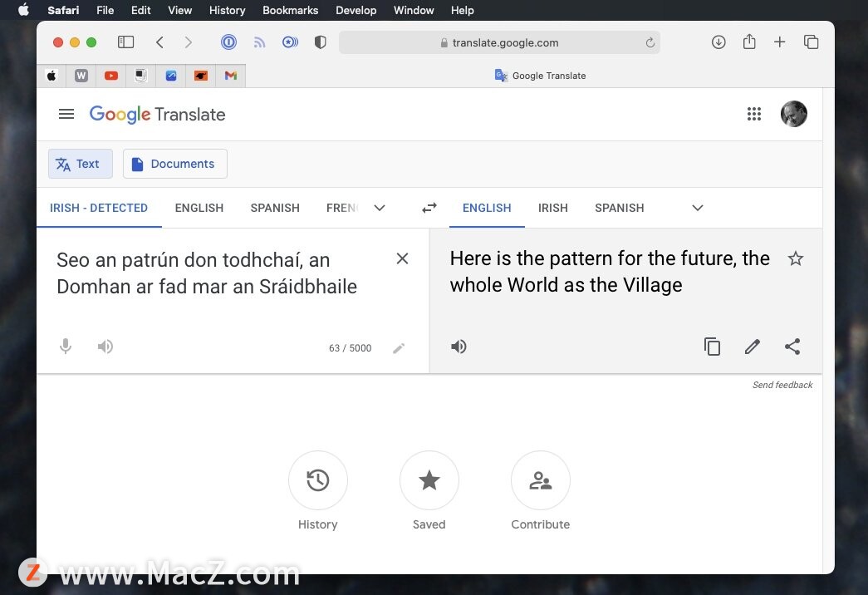Open the pinned orange icon tab
Image resolution: width=868 pixels, height=595 pixels.
pos(201,76)
